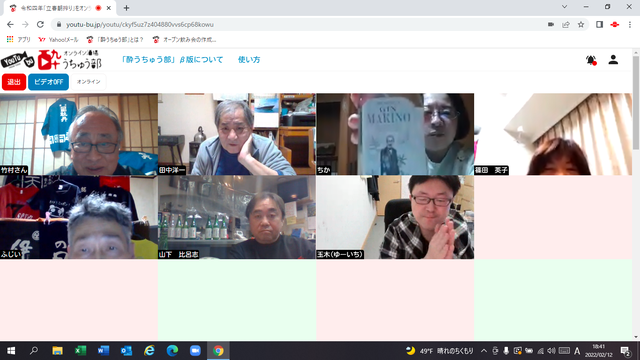Open the taskbar clock and date
640x360 pixels.
point(599,351)
